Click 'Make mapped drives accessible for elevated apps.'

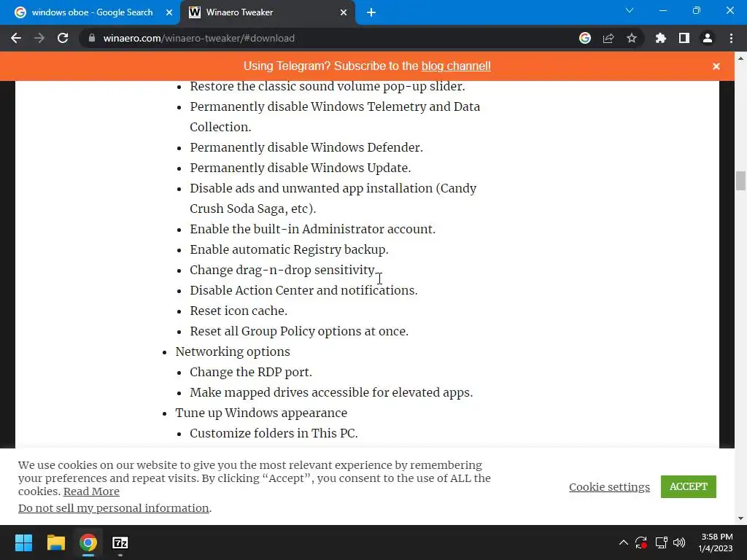click(x=332, y=392)
